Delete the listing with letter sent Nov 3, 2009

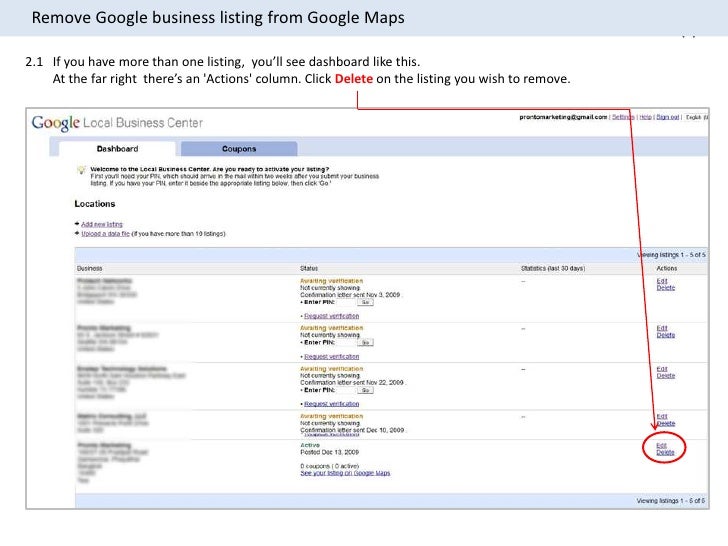(x=665, y=288)
